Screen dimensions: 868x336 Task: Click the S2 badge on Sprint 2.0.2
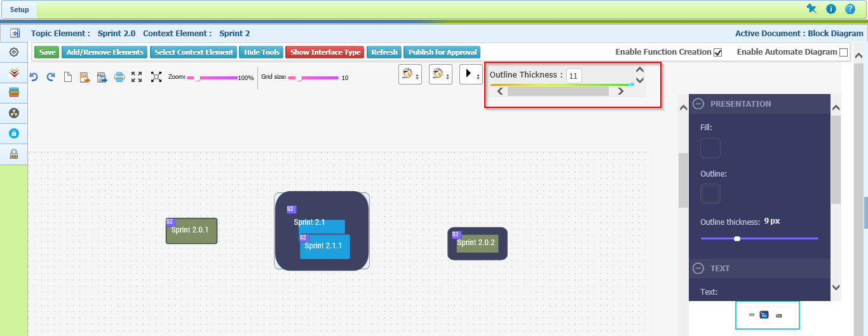pyautogui.click(x=456, y=234)
